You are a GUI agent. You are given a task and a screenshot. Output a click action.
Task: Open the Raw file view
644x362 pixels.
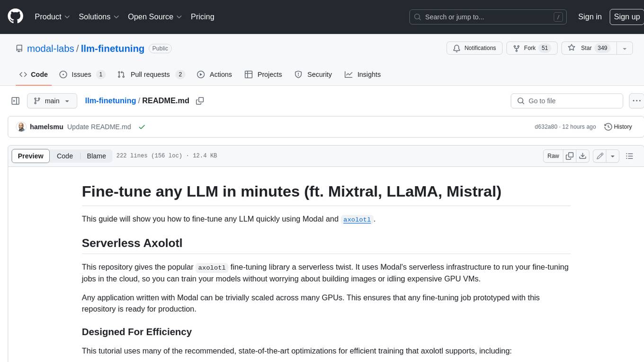pyautogui.click(x=553, y=156)
